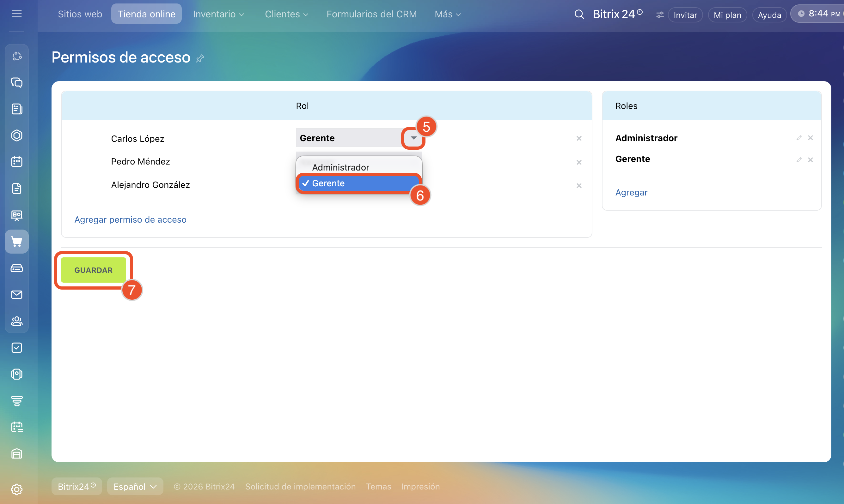The image size is (844, 504).
Task: Click Agregar permiso de acceso link
Action: pyautogui.click(x=130, y=220)
